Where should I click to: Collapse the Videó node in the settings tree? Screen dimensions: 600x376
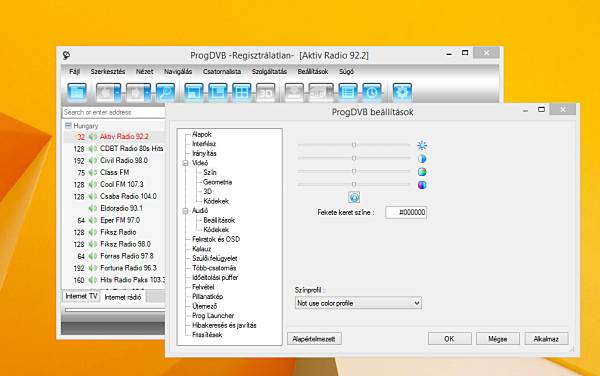pyautogui.click(x=186, y=163)
